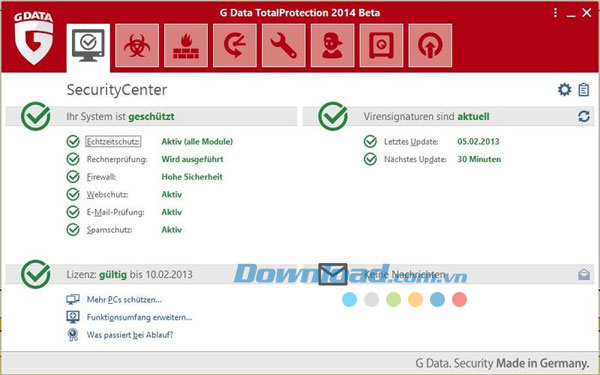Open Mehr PCs schützen link
The height and width of the screenshot is (375, 600).
click(124, 300)
